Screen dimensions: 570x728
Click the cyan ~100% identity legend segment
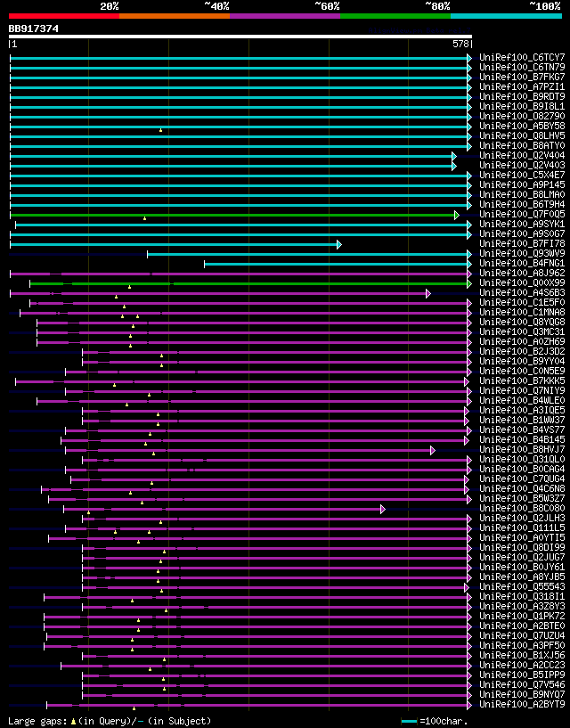tap(507, 16)
